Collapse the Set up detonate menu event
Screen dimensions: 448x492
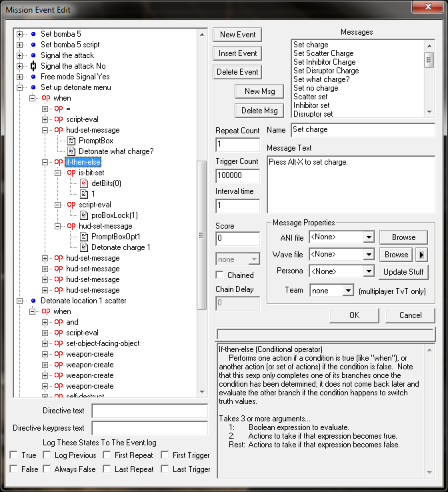20,87
